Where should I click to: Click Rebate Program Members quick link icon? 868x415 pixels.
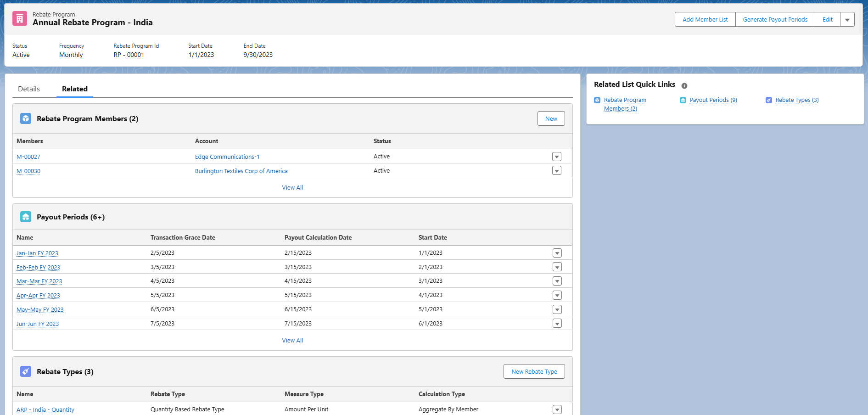(597, 100)
